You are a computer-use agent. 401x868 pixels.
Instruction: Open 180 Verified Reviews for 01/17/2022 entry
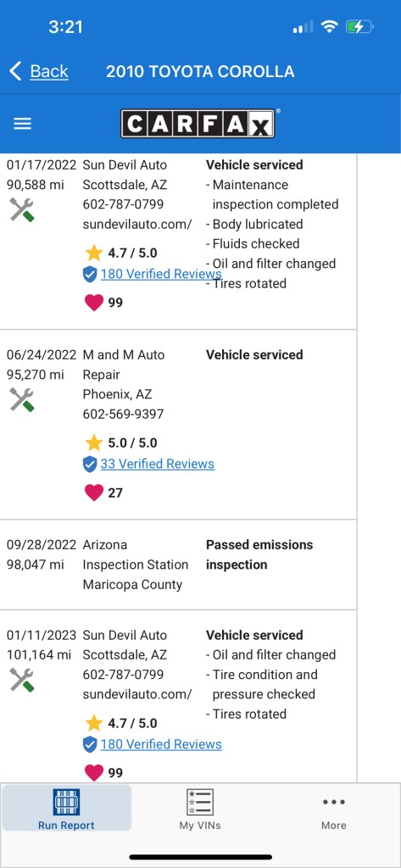[161, 274]
